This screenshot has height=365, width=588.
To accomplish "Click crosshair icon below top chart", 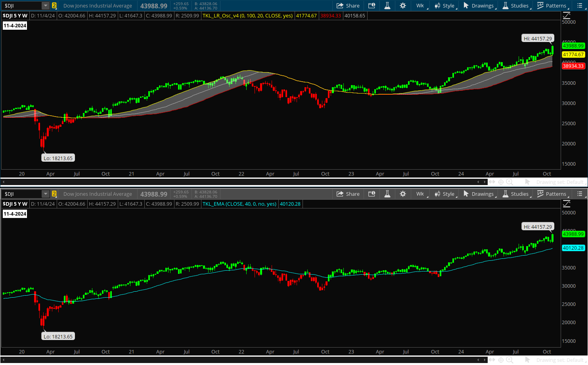I will (x=501, y=182).
